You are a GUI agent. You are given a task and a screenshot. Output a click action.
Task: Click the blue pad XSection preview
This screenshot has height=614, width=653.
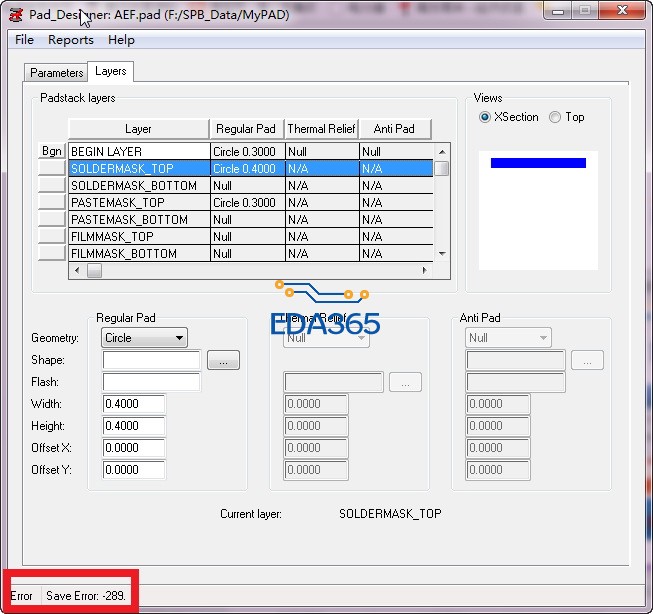coord(538,163)
